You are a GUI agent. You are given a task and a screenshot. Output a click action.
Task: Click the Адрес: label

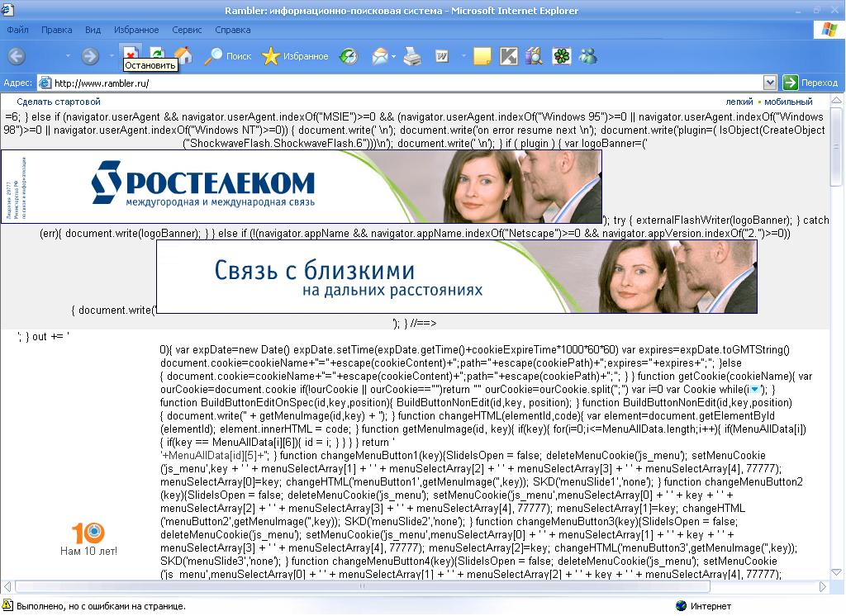pyautogui.click(x=18, y=83)
